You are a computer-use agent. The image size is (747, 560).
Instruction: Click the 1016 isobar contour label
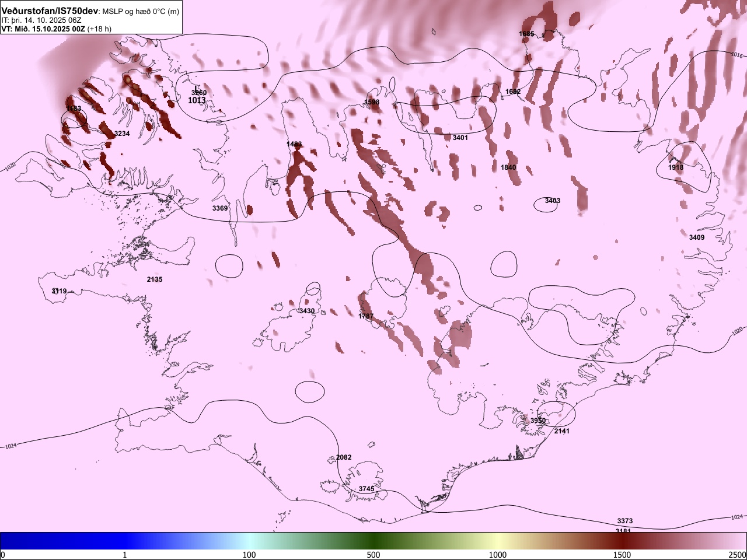point(737,55)
